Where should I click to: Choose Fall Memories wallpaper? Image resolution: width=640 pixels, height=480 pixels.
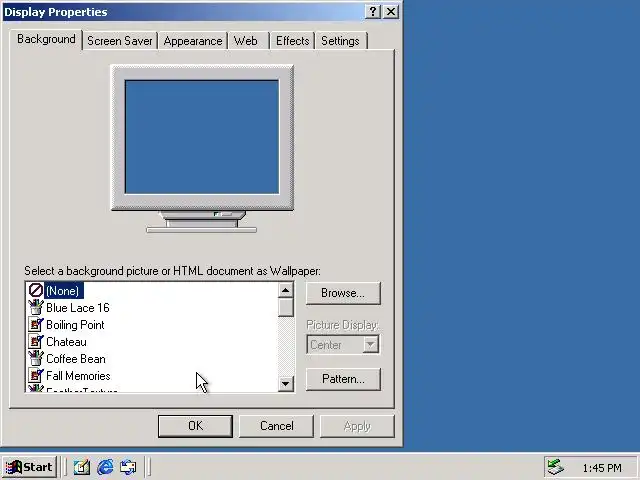78,376
